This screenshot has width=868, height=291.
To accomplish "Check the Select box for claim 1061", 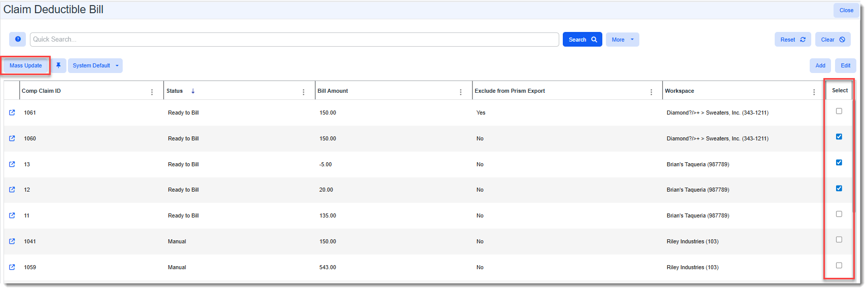I will (x=839, y=111).
